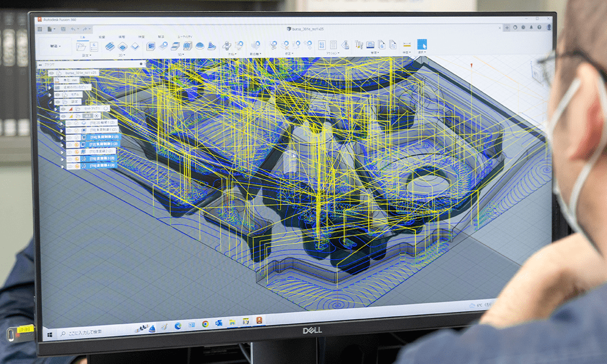Open the Help question mark icon

539,27
